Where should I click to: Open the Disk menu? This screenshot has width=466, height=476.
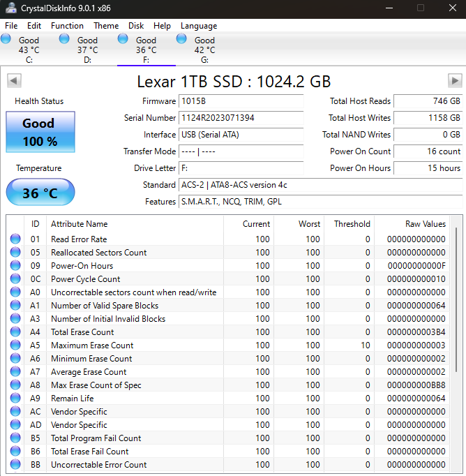136,26
